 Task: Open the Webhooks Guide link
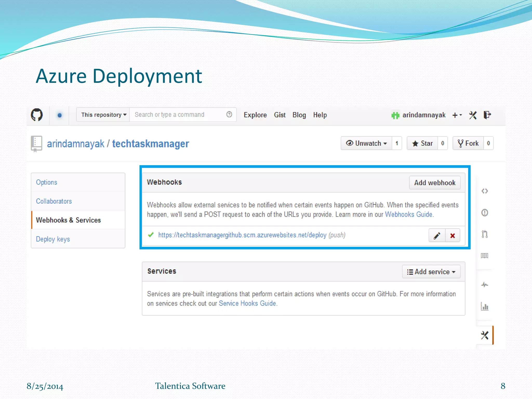point(409,215)
